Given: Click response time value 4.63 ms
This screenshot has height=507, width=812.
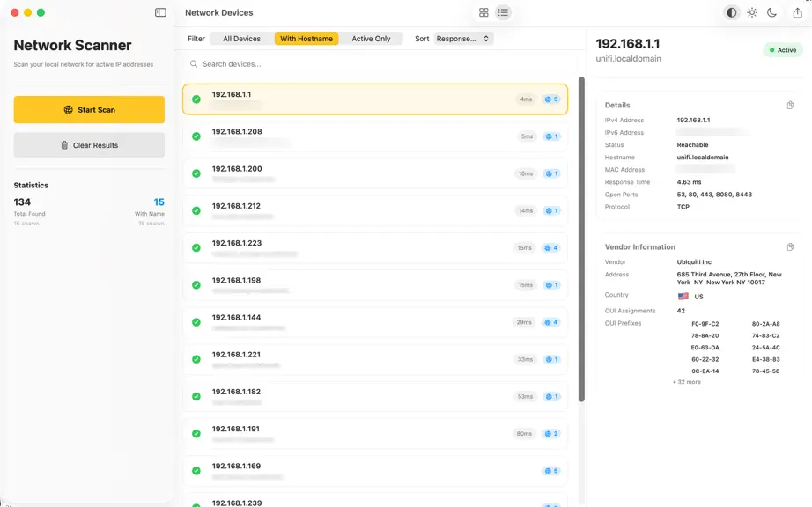Looking at the screenshot, I should click(x=689, y=182).
